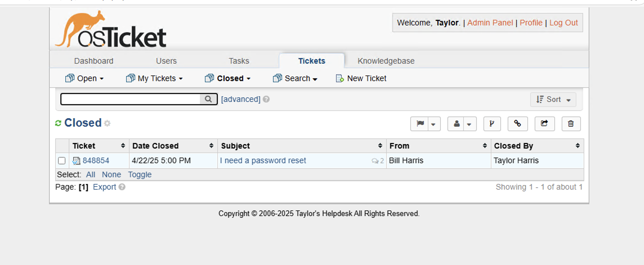Image resolution: width=644 pixels, height=265 pixels.
Task: Open the Dashboard tab
Action: click(x=94, y=61)
